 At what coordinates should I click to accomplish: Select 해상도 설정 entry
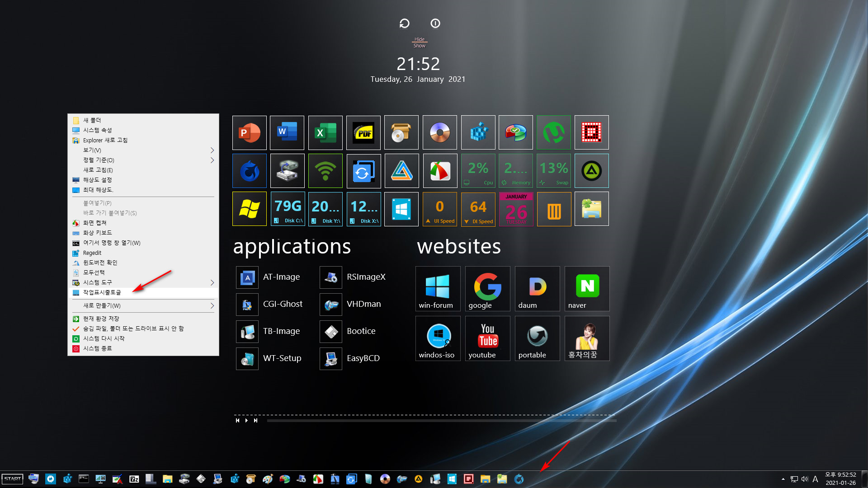tap(143, 180)
